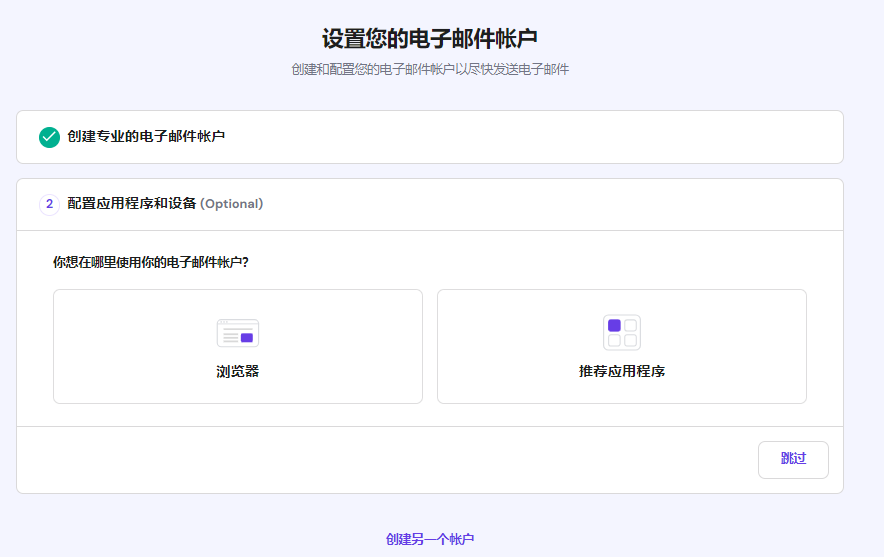This screenshot has width=884, height=557.
Task: Click the green checkmark icon for step one
Action: tap(49, 137)
